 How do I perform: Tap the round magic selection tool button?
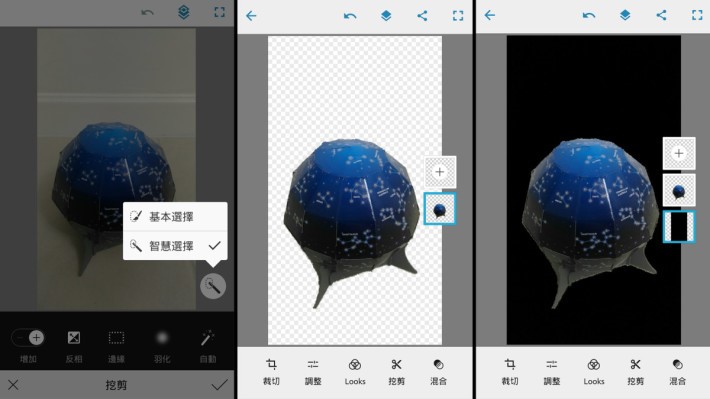[x=213, y=286]
